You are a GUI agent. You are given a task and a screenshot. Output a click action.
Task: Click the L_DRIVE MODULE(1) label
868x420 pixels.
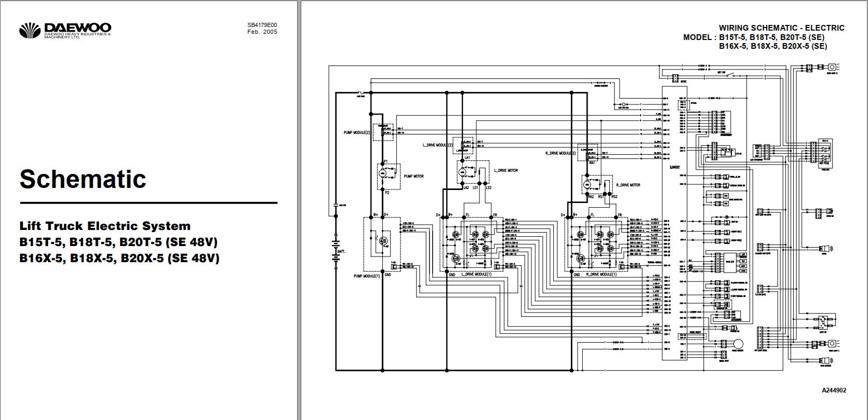(x=475, y=274)
